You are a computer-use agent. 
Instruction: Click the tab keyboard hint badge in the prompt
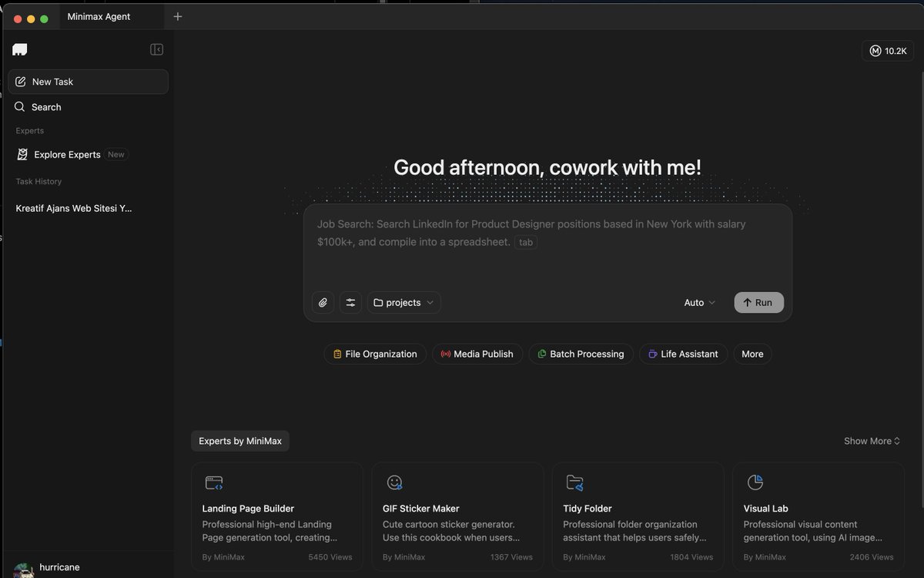pyautogui.click(x=526, y=242)
